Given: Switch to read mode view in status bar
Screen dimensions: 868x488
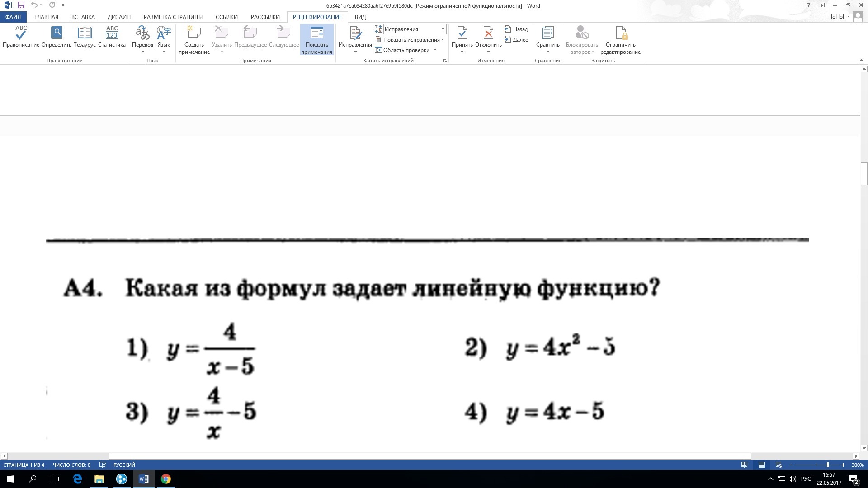Looking at the screenshot, I should coord(745,465).
